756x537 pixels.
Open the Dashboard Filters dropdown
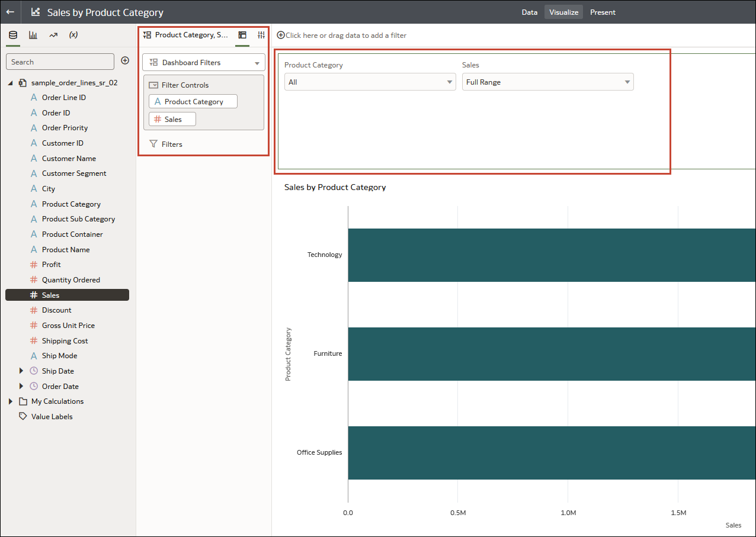tap(204, 63)
